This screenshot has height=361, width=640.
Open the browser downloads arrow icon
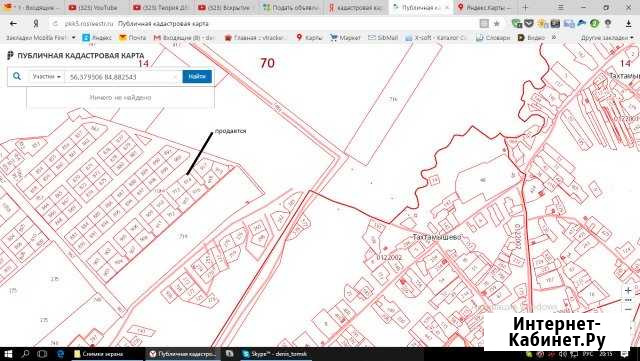629,24
